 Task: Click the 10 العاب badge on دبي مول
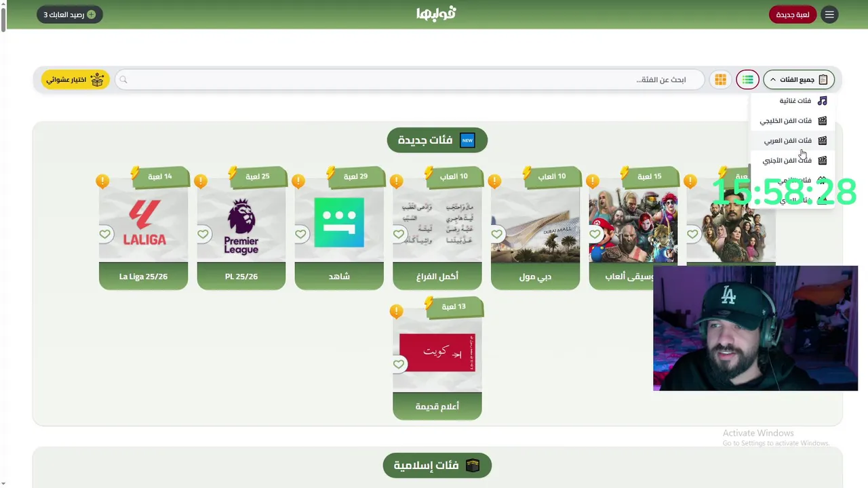pyautogui.click(x=551, y=176)
